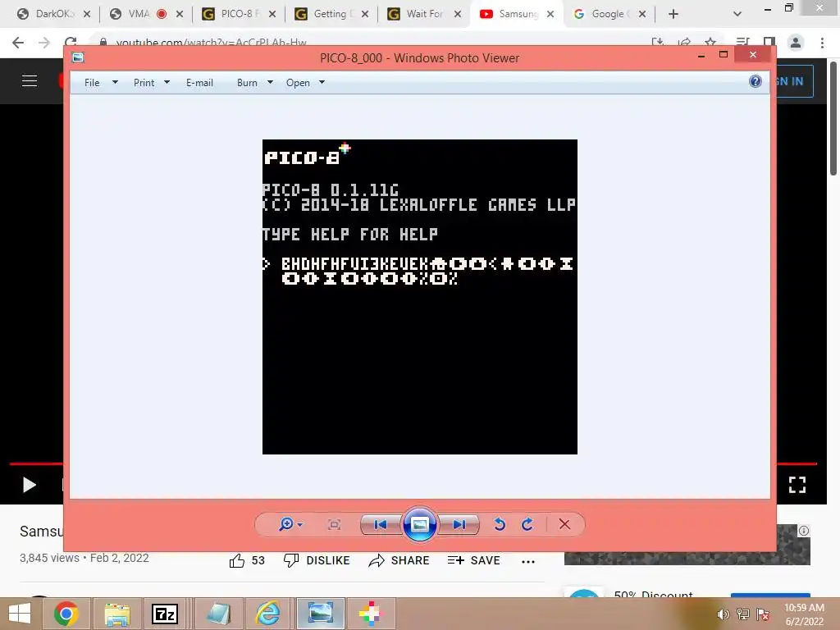Open YouTube hamburger guide menu
The height and width of the screenshot is (630, 840).
tap(30, 81)
